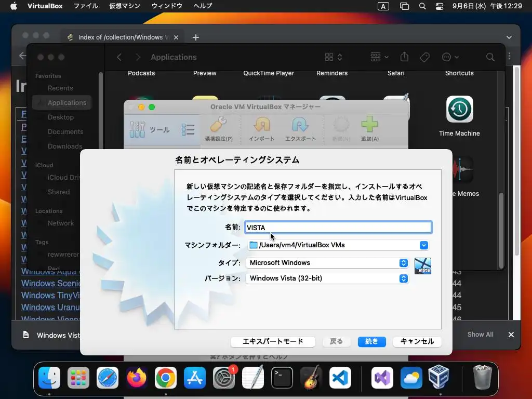
Task: Open Visual Studio from the Dock
Action: point(382,378)
